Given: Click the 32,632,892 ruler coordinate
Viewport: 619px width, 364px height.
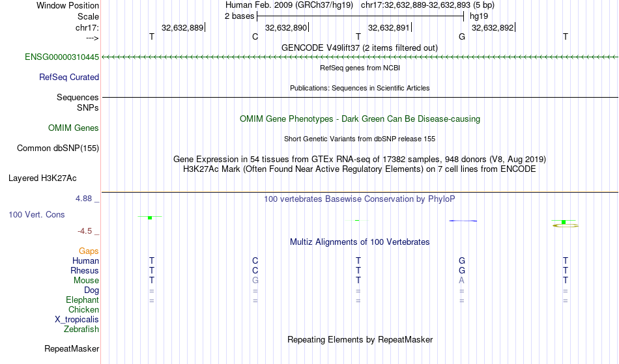Looking at the screenshot, I should pos(493,27).
